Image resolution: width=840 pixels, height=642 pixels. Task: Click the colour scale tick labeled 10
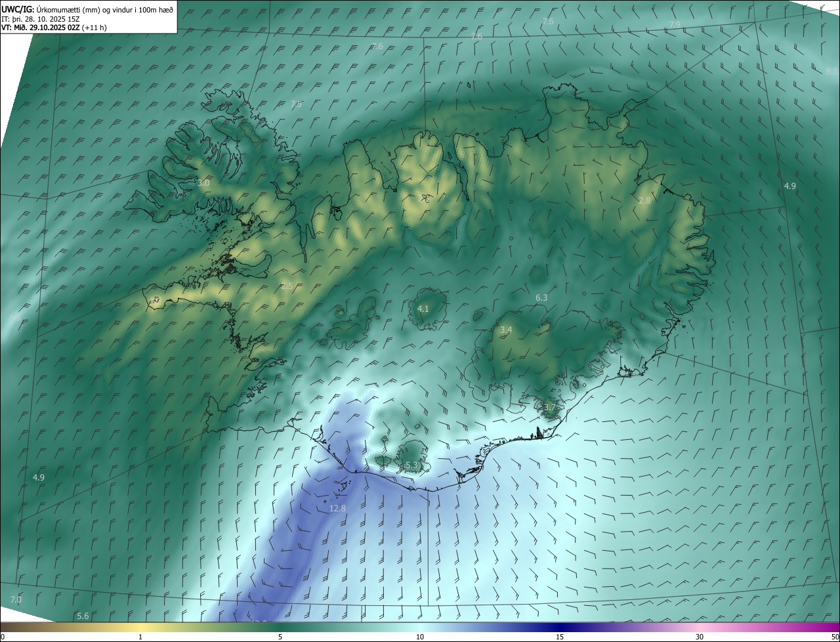(420, 637)
